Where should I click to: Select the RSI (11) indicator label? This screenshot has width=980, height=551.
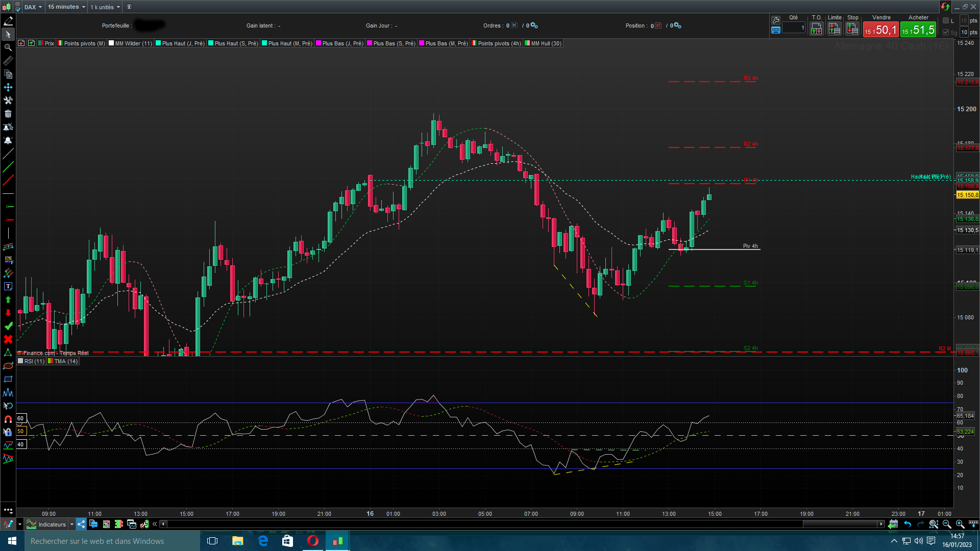[x=34, y=361]
